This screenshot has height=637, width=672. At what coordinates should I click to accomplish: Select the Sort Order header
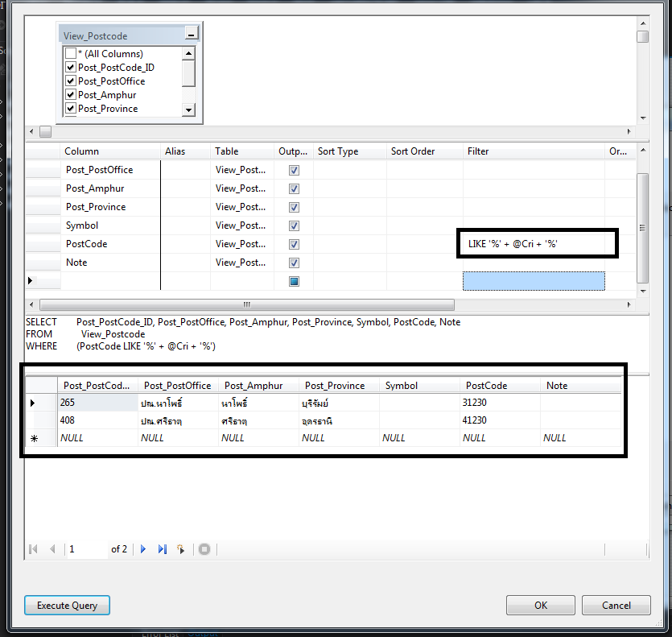click(424, 151)
